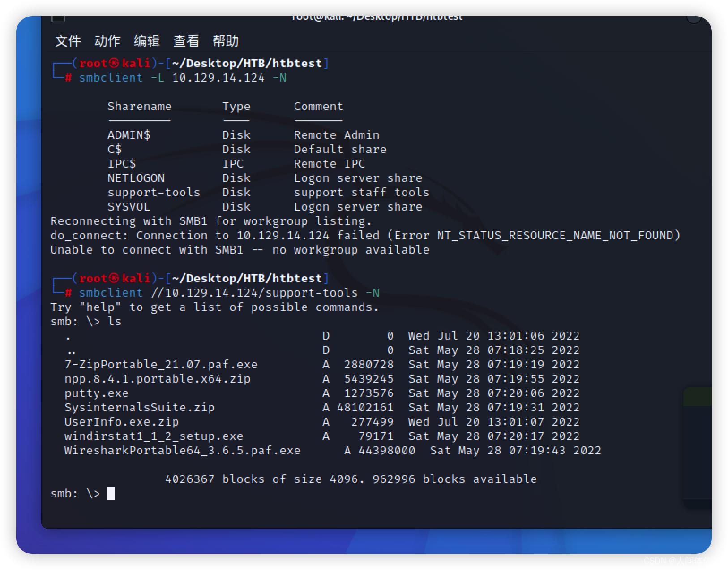Open the 查看 menu
Viewport: 728px width, 570px height.
point(186,41)
